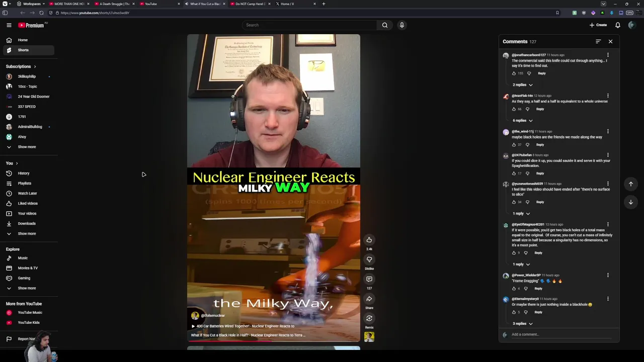Switch to 'Do NOT Camp Here' tab
644x362 pixels.
tap(250, 4)
